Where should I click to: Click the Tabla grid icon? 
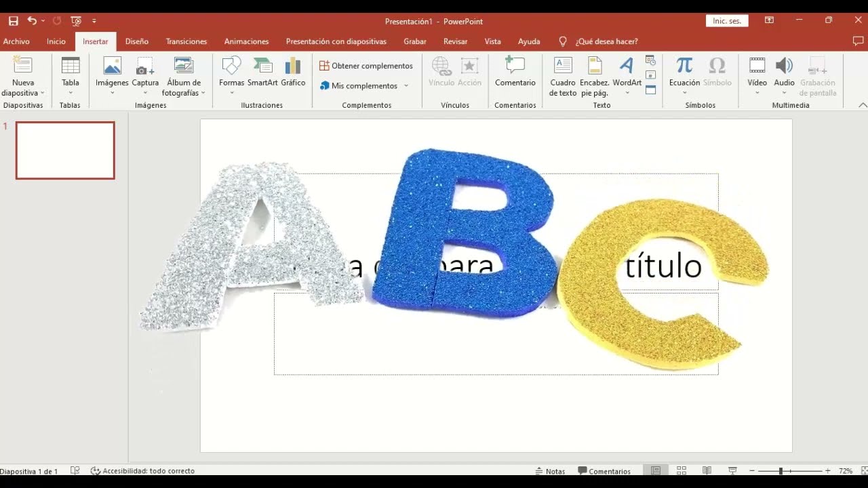[x=71, y=66]
